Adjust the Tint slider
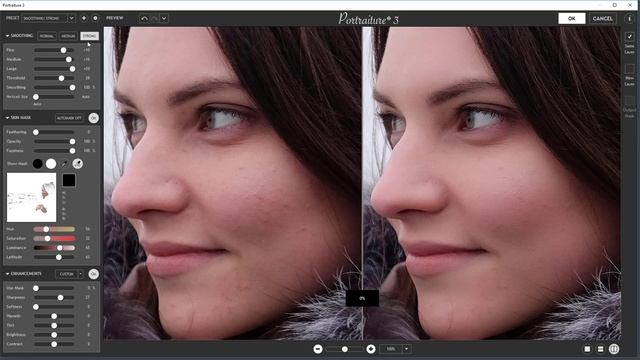This screenshot has width=640, height=360. point(54,325)
